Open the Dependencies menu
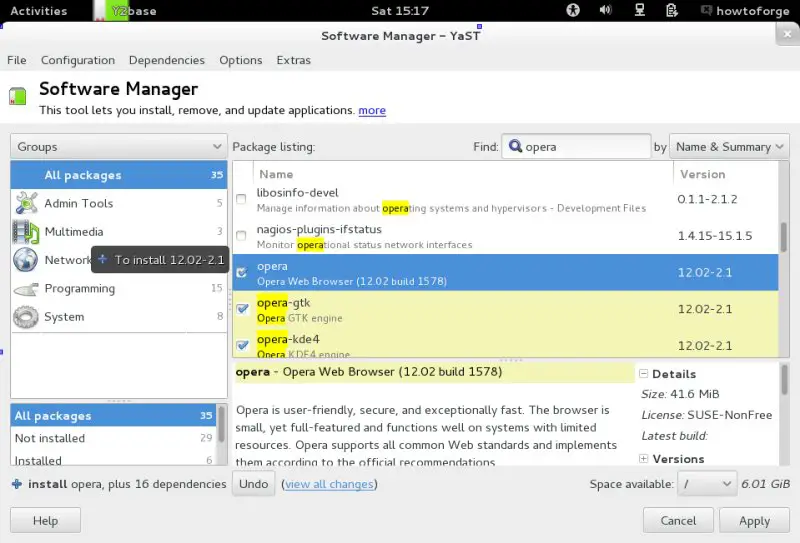Viewport: 800px width, 543px height. tap(167, 60)
